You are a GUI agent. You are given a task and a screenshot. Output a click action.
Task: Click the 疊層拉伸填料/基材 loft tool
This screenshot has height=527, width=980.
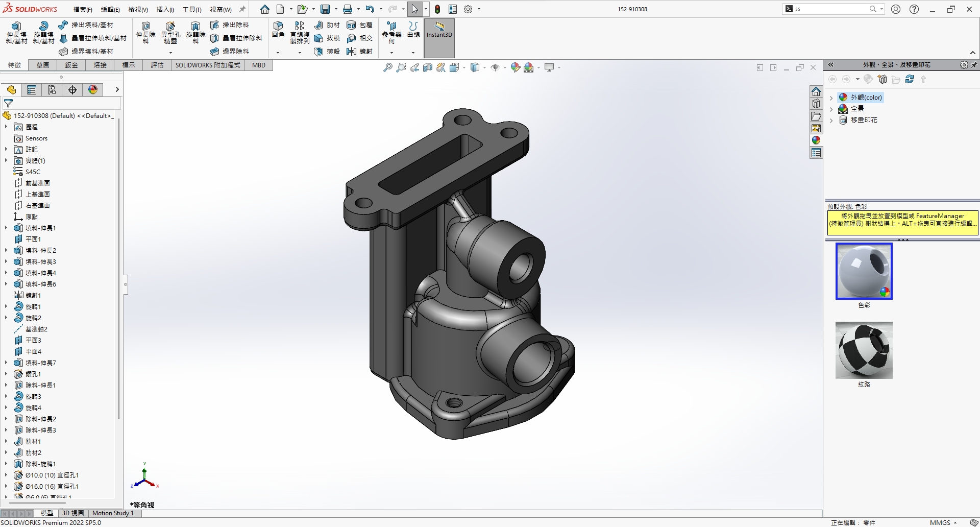(x=92, y=38)
